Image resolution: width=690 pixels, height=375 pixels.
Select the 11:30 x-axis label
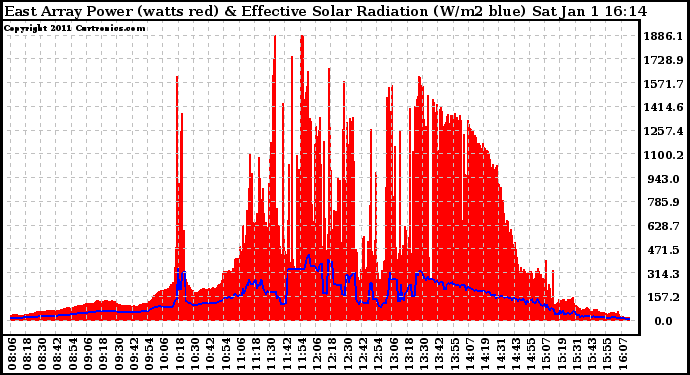[x=271, y=354]
